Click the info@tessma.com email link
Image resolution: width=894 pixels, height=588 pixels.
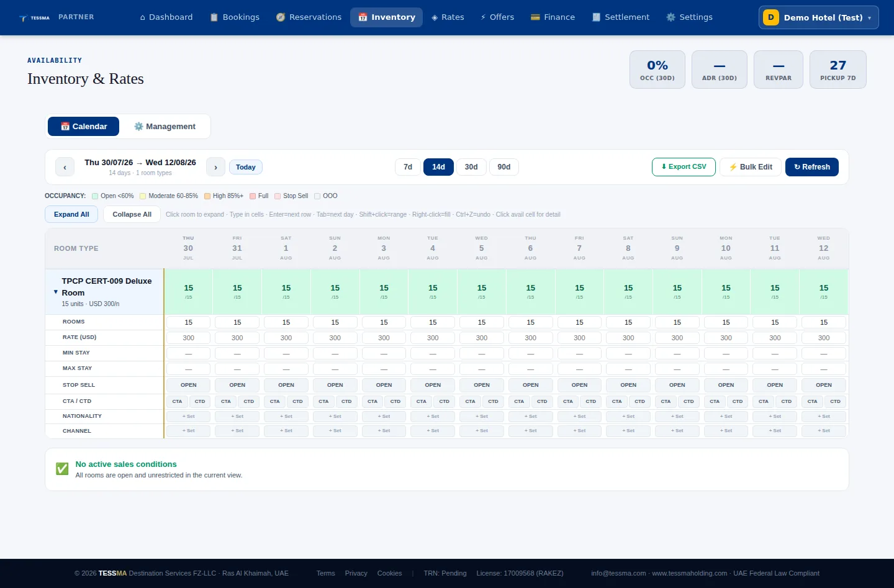pos(618,573)
